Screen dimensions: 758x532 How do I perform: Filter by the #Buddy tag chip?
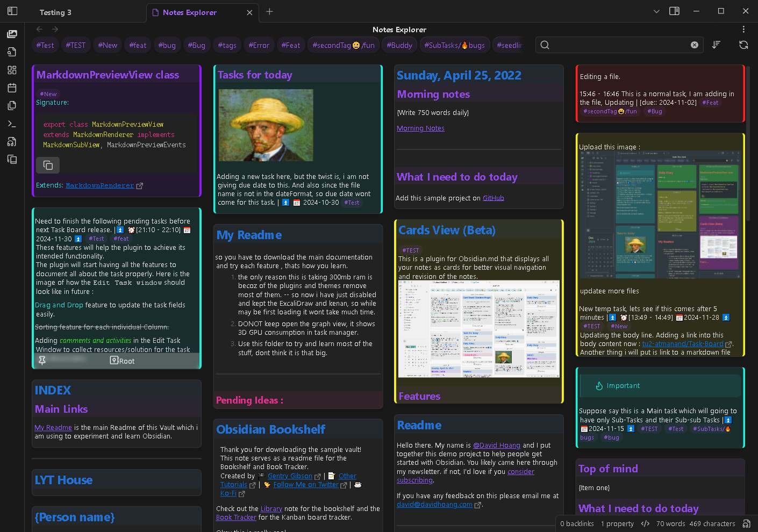tap(399, 45)
